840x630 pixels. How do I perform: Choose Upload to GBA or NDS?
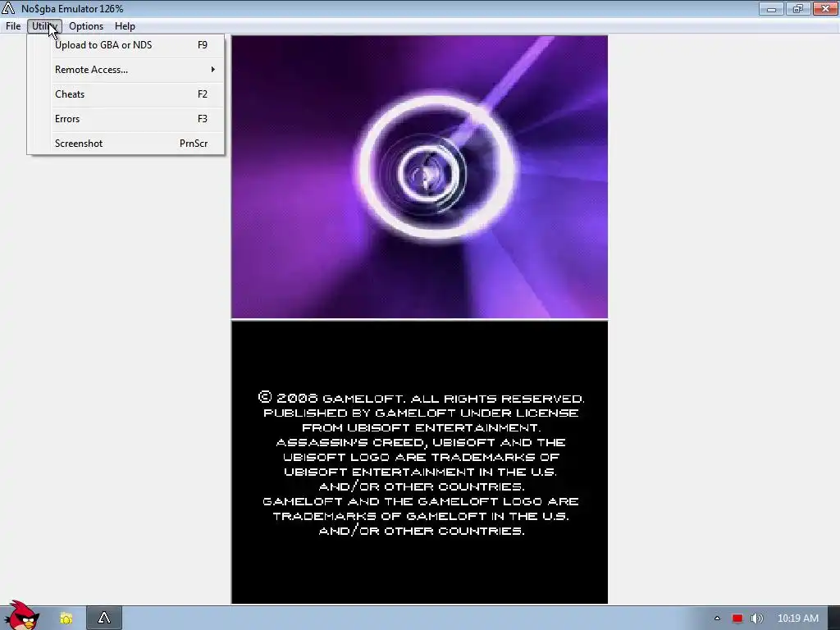126,45
